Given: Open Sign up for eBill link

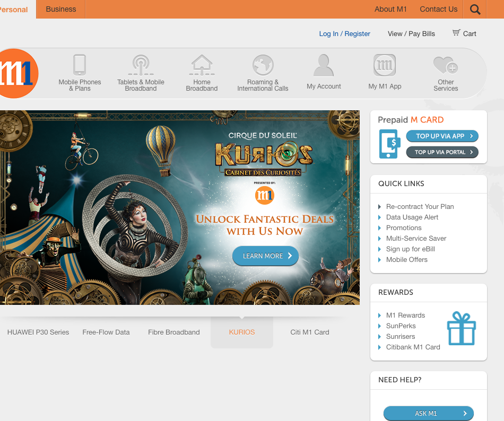Looking at the screenshot, I should click(x=411, y=249).
